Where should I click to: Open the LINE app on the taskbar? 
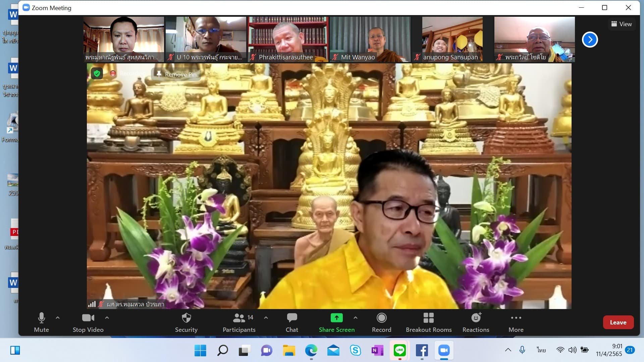coord(399,351)
